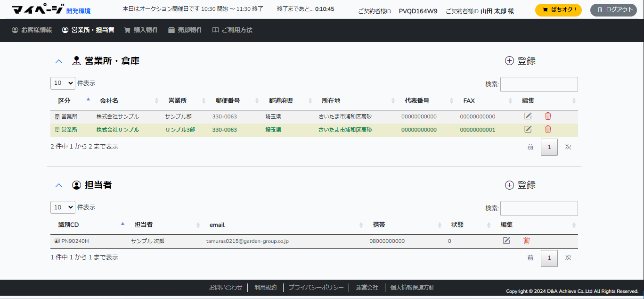This screenshot has width=644, height=299.
Task: Open the 運営会社 footer link
Action: click(367, 287)
